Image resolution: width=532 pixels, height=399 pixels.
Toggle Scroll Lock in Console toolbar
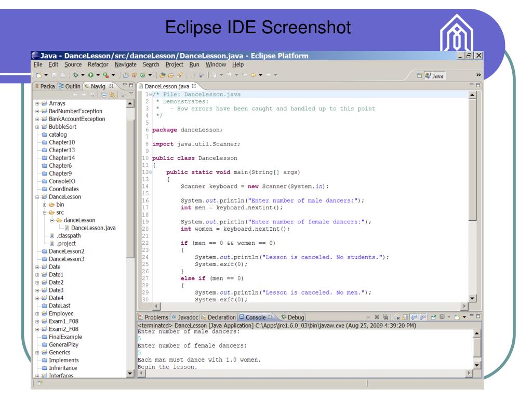tap(405, 317)
